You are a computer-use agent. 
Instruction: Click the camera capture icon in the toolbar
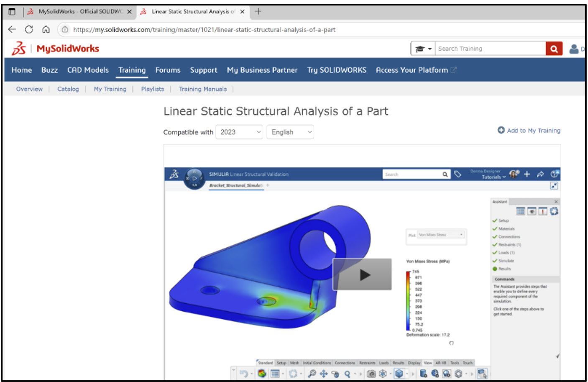point(371,373)
